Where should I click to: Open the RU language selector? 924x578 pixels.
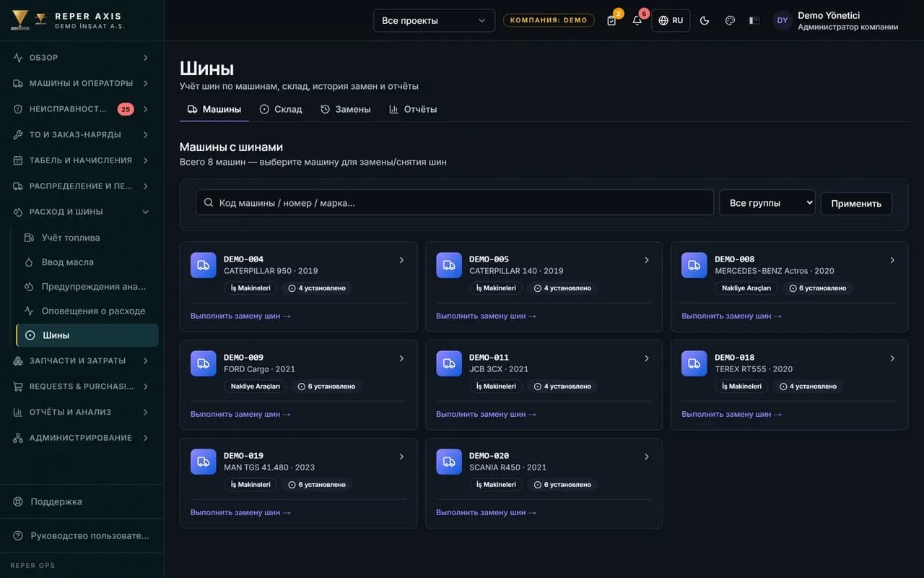[x=671, y=20]
